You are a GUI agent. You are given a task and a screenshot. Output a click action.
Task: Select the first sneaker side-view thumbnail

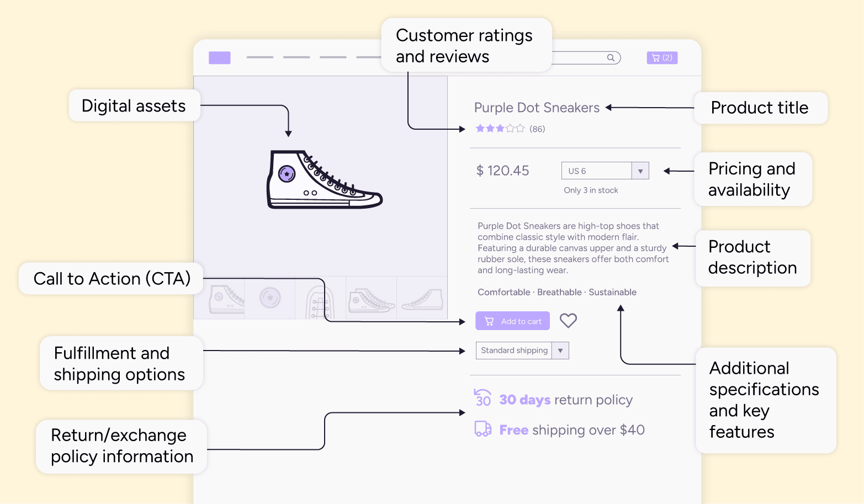click(226, 299)
